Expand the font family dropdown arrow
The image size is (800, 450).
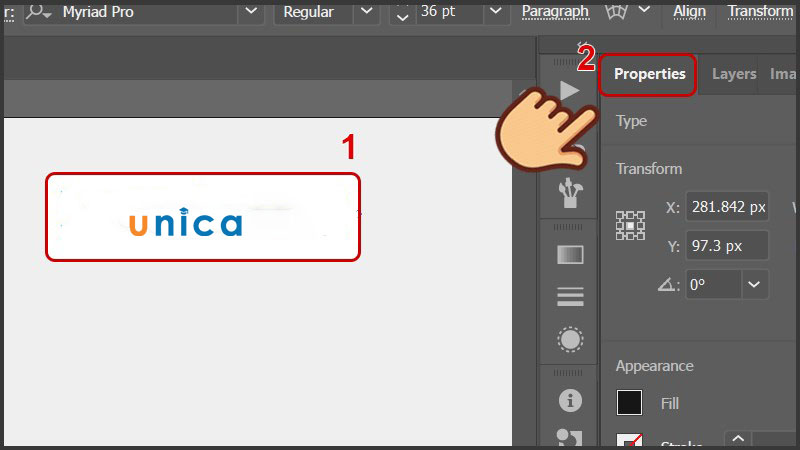[x=251, y=11]
